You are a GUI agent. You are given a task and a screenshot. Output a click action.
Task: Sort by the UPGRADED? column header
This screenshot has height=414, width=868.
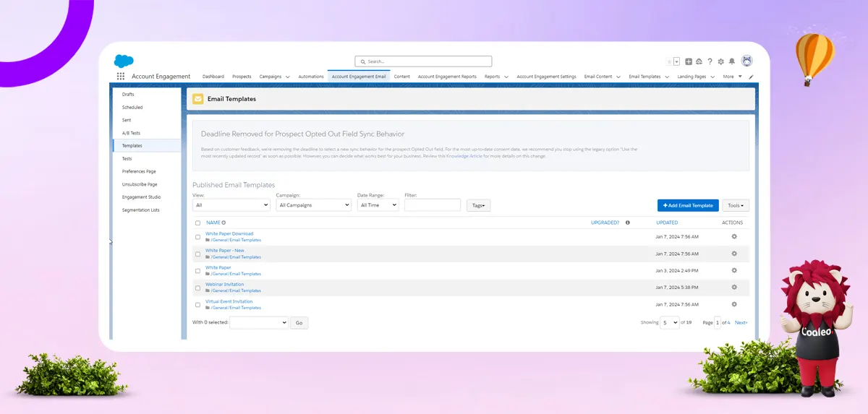605,223
